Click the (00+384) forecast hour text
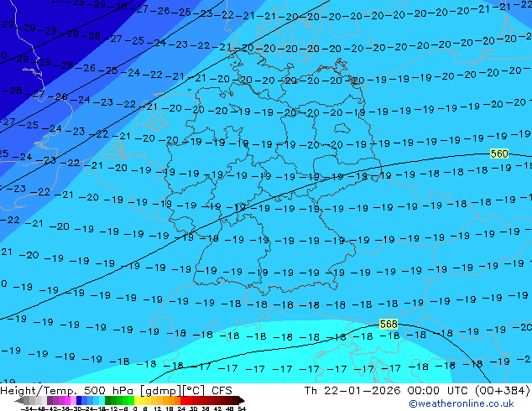The image size is (532, 411). click(x=503, y=391)
